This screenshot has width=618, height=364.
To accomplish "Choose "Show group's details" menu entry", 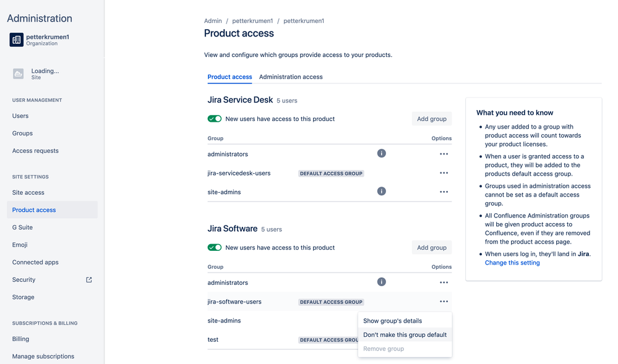I will tap(392, 321).
